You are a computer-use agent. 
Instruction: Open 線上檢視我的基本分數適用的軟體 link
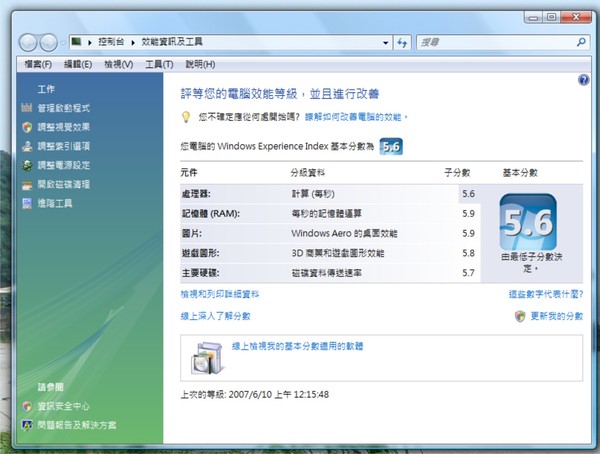[297, 346]
